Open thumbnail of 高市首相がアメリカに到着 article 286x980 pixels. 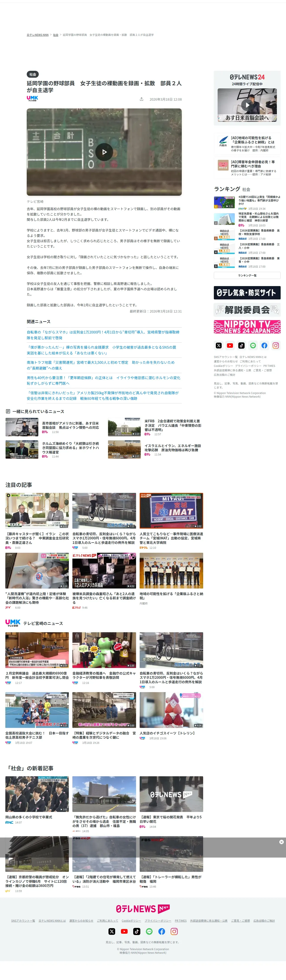point(22,427)
